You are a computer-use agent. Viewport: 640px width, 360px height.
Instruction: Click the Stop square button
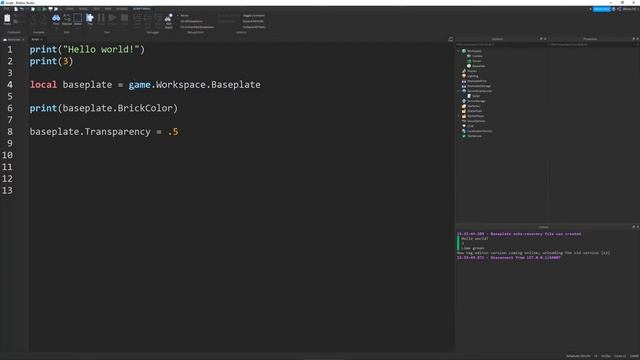coord(124,19)
